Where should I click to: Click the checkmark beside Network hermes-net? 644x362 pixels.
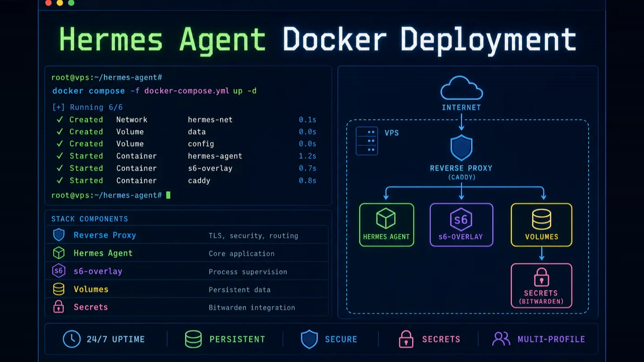59,119
